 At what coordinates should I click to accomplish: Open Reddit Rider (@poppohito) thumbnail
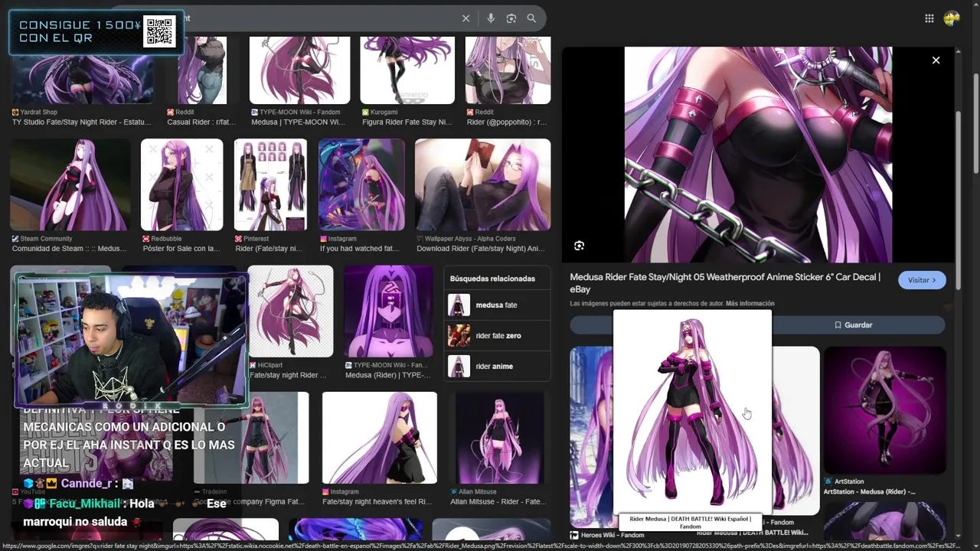(x=508, y=70)
